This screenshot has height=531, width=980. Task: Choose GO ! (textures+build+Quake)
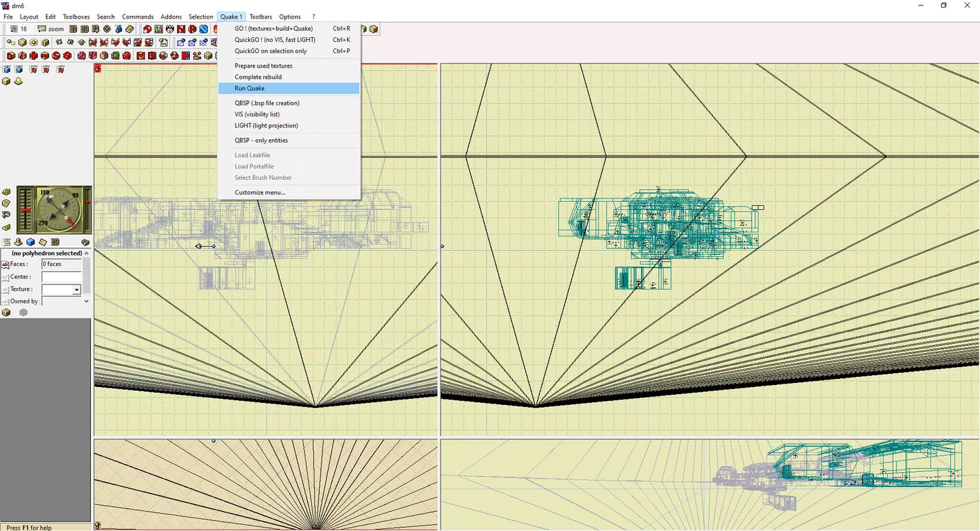[289, 29]
